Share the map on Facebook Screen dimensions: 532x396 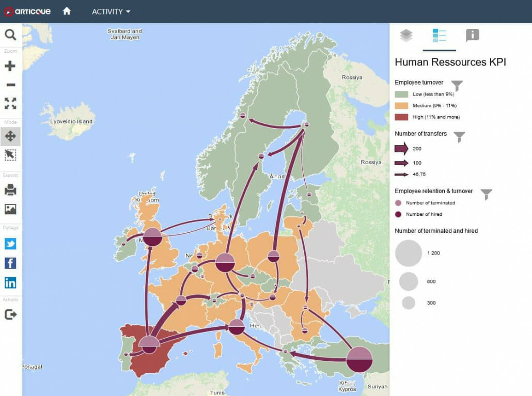tap(10, 263)
